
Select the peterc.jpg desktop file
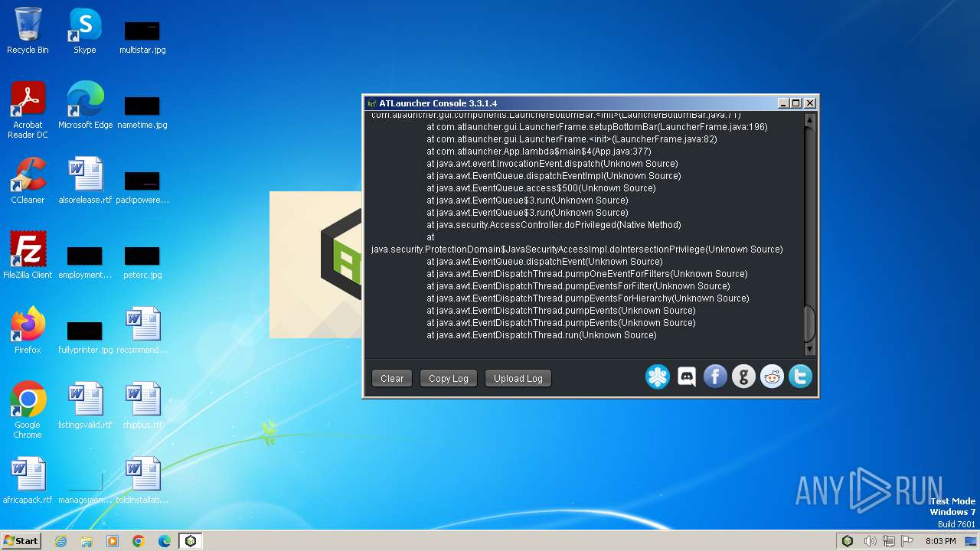pos(142,262)
